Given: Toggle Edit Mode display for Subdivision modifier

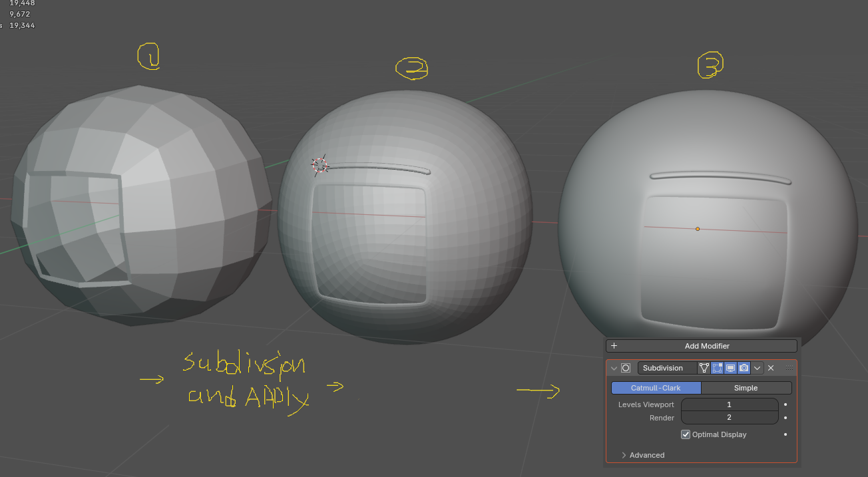Looking at the screenshot, I should [x=717, y=368].
